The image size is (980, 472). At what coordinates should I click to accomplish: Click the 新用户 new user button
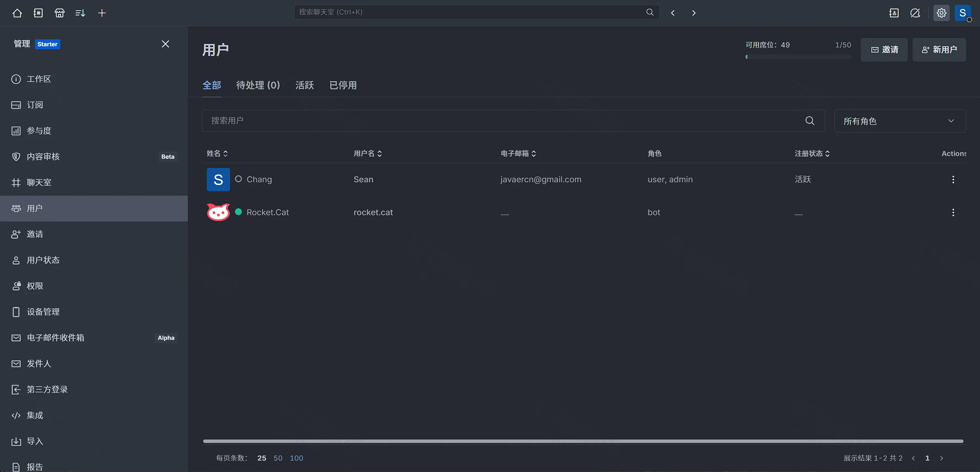point(939,50)
